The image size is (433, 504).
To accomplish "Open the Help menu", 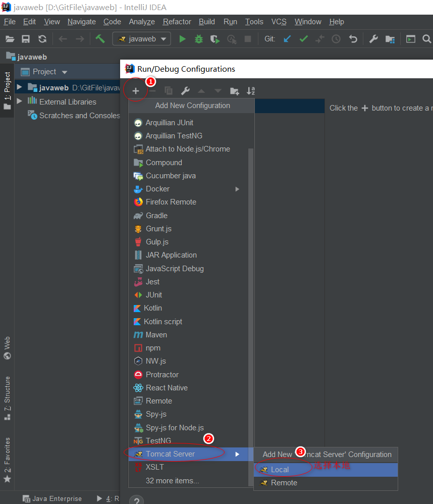I will pyautogui.click(x=336, y=22).
